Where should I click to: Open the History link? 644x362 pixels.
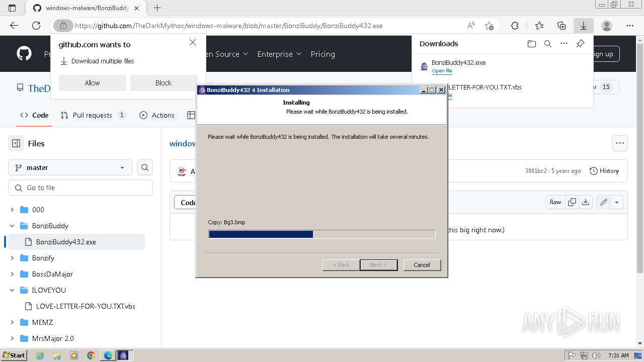pyautogui.click(x=604, y=171)
